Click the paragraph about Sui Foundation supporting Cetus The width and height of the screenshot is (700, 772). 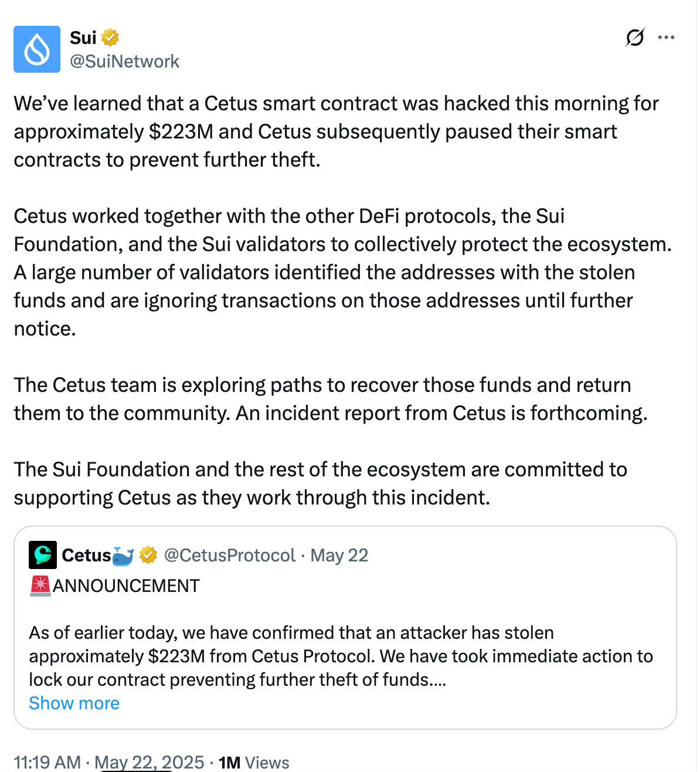(x=320, y=483)
